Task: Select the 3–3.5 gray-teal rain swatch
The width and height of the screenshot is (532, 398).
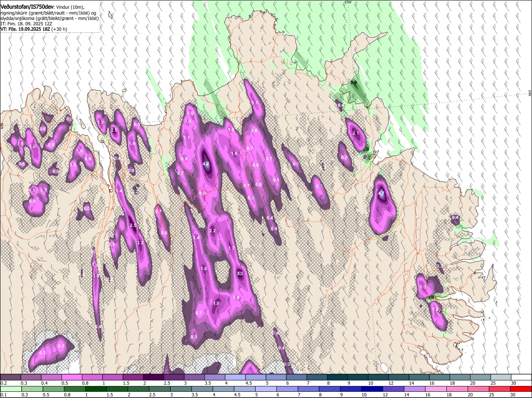Action: click(181, 389)
